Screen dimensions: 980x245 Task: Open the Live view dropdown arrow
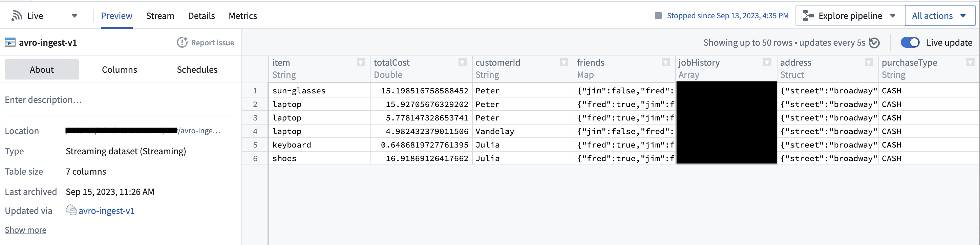click(x=74, y=16)
